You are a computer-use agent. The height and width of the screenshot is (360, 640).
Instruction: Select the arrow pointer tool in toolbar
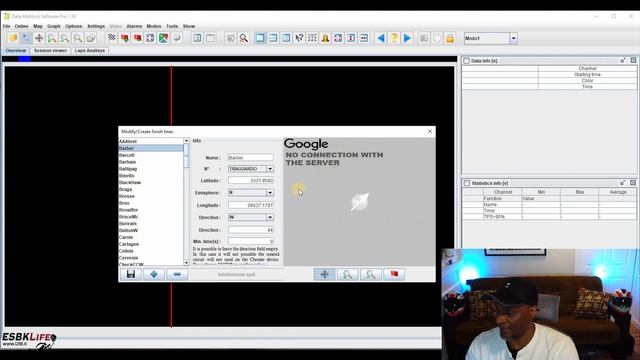click(x=27, y=38)
